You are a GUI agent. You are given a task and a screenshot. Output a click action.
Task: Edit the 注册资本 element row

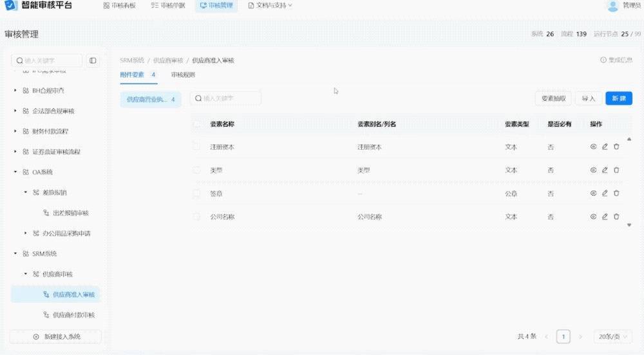coord(605,147)
